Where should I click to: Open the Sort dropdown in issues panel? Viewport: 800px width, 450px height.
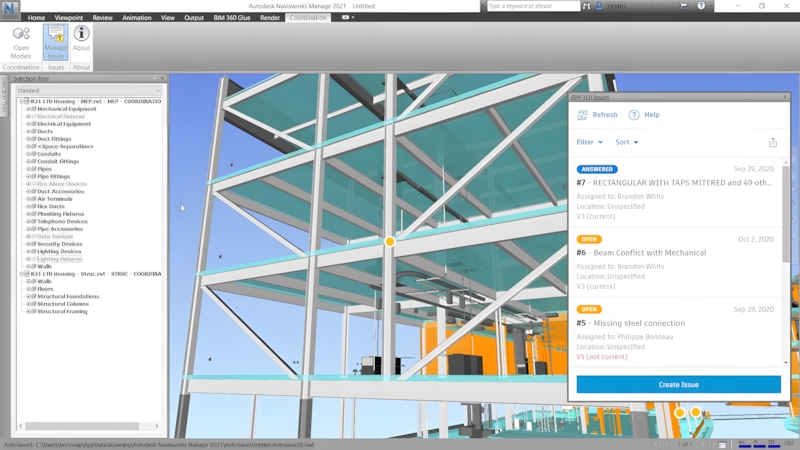pyautogui.click(x=627, y=142)
